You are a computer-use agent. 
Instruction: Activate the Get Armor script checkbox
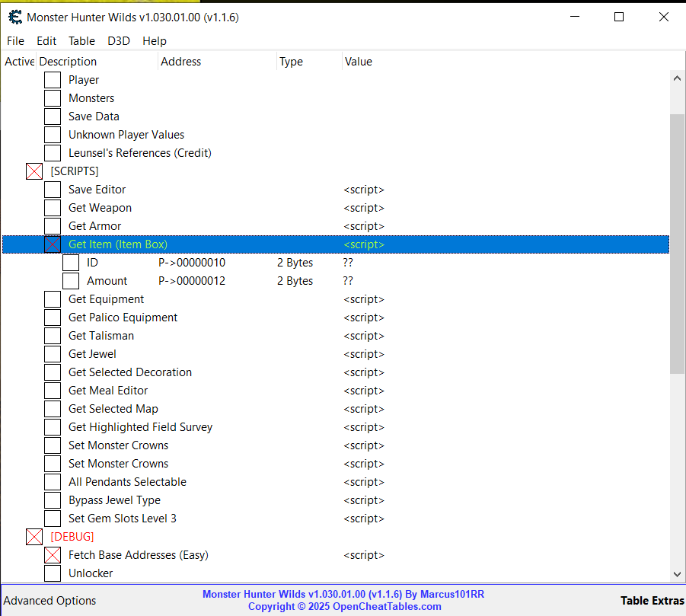point(53,225)
